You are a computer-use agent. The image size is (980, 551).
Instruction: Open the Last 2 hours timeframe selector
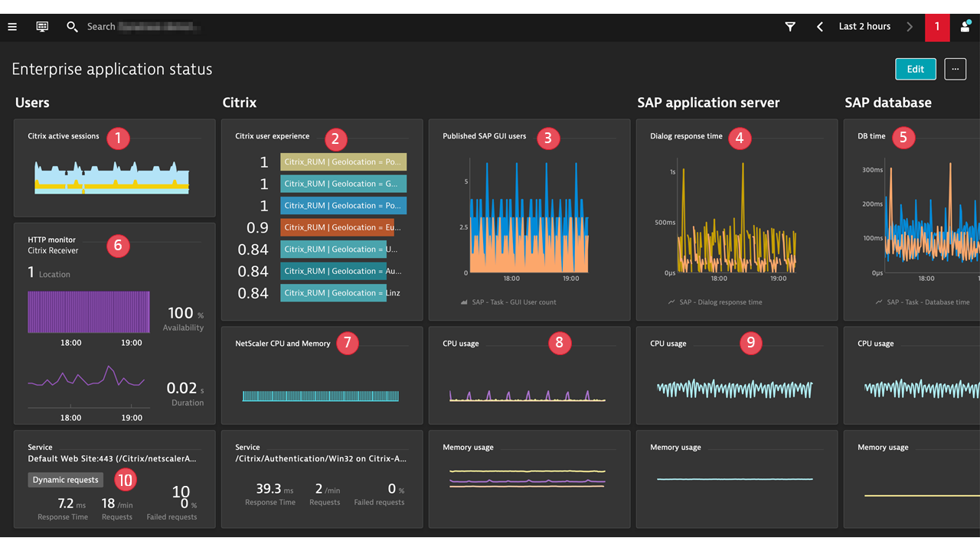point(864,27)
